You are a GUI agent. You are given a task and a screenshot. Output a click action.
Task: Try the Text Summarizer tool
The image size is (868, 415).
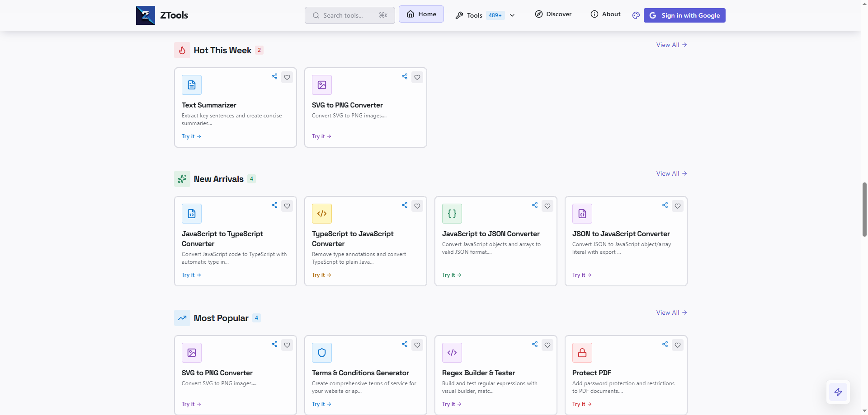click(191, 136)
